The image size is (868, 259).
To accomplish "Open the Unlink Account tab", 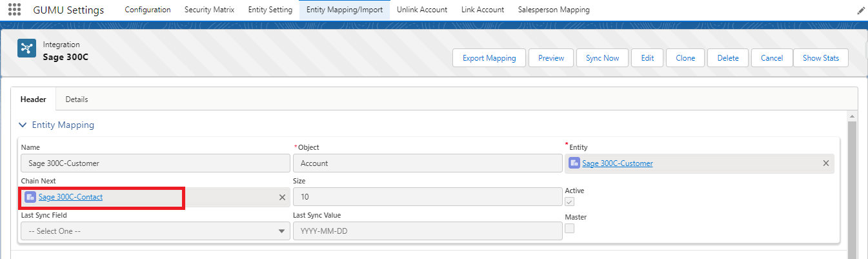I will tap(422, 10).
